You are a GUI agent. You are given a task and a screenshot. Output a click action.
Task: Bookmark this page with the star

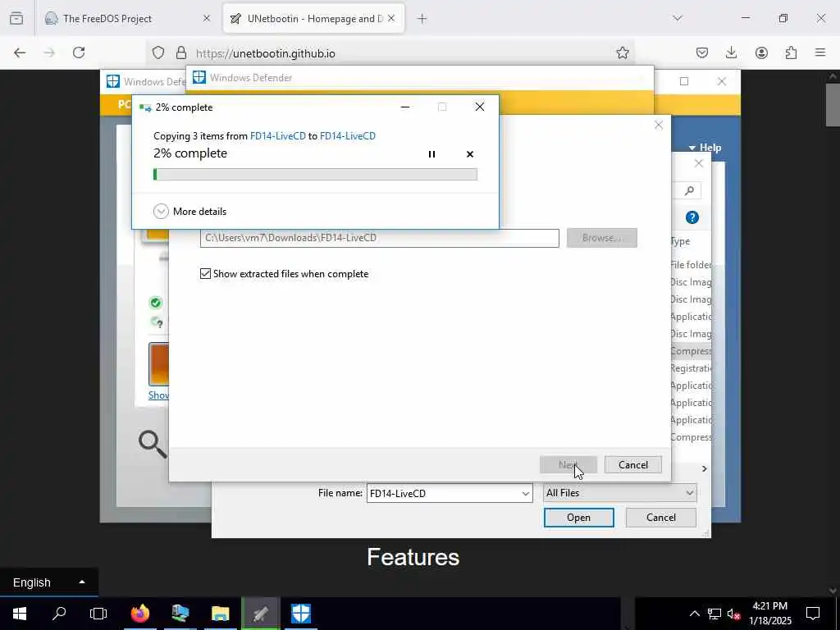(622, 52)
